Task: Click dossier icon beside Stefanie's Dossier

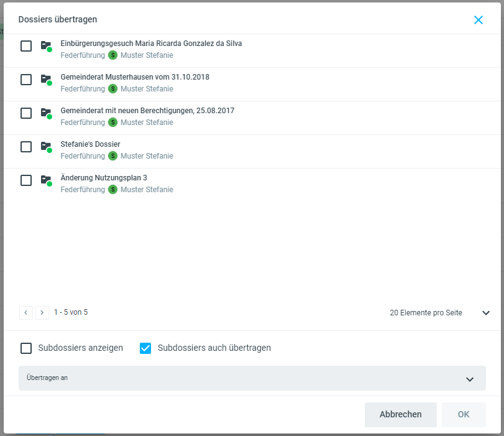Action: tap(45, 147)
